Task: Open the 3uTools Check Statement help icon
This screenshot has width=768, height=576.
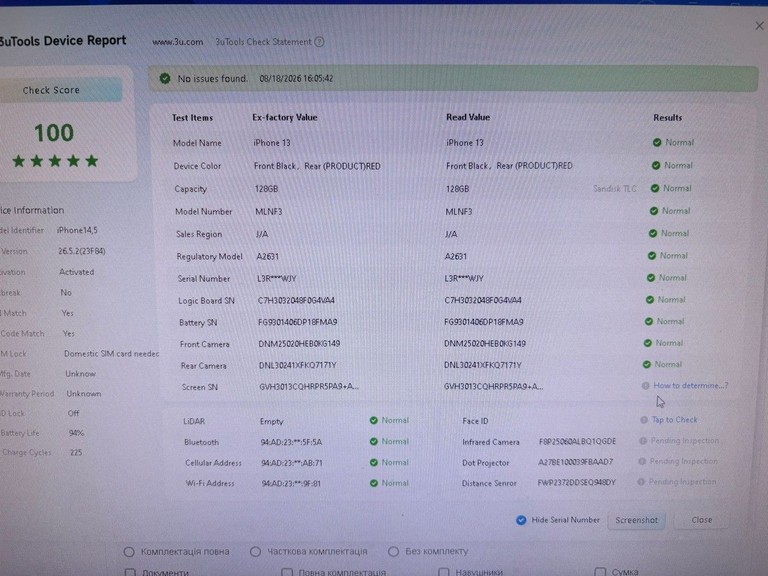Action: [x=319, y=42]
